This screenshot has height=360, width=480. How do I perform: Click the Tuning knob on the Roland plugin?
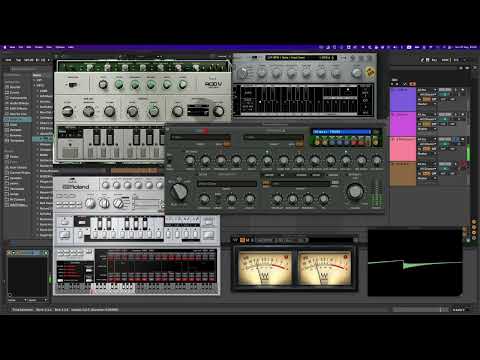[x=105, y=185]
